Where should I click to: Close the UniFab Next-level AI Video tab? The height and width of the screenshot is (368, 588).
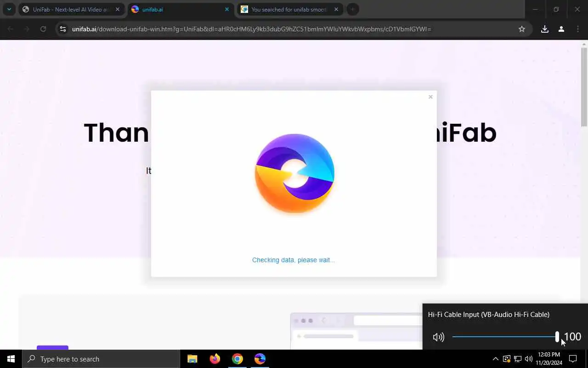click(x=118, y=9)
